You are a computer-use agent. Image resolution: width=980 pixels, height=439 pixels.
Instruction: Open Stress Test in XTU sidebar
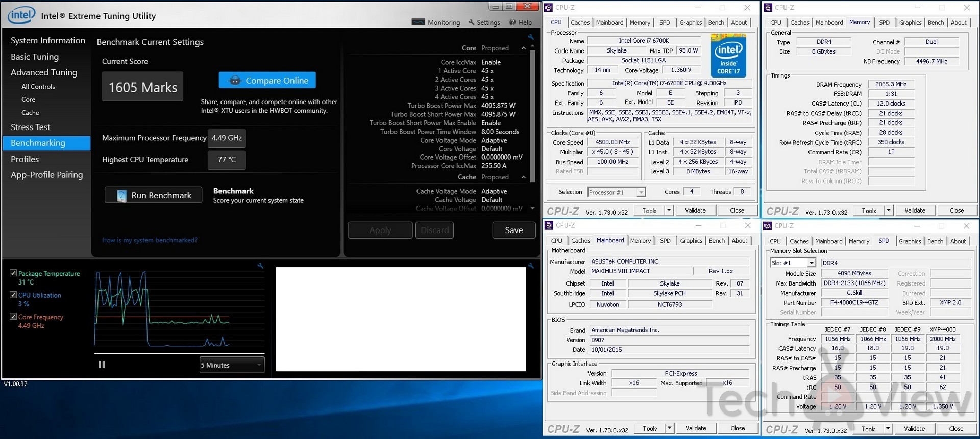31,127
